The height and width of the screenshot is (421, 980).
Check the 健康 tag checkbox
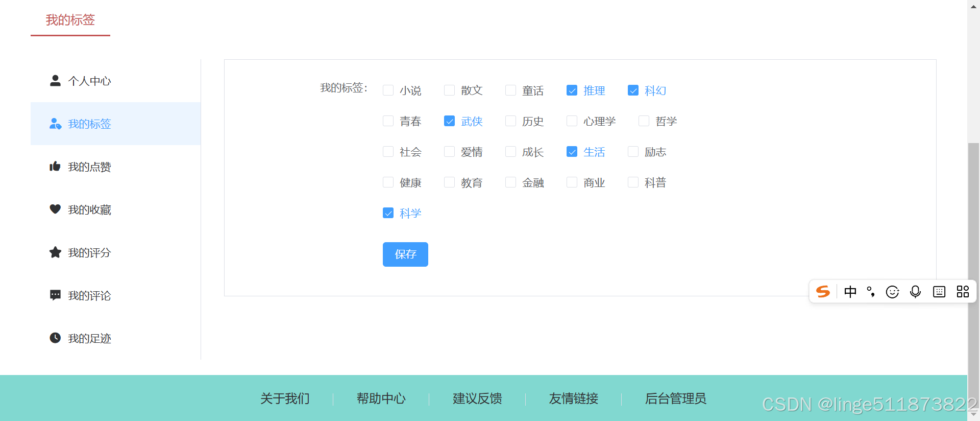click(388, 182)
